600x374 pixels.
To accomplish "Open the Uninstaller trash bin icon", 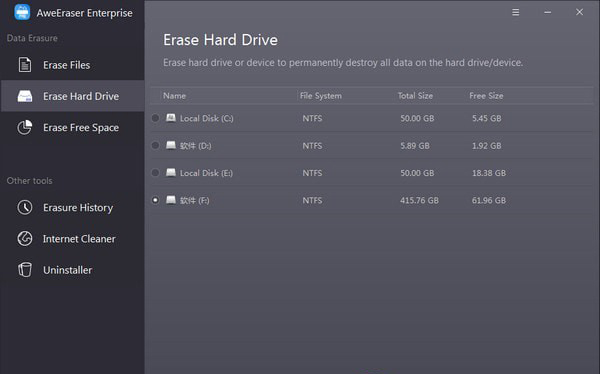I will click(25, 270).
